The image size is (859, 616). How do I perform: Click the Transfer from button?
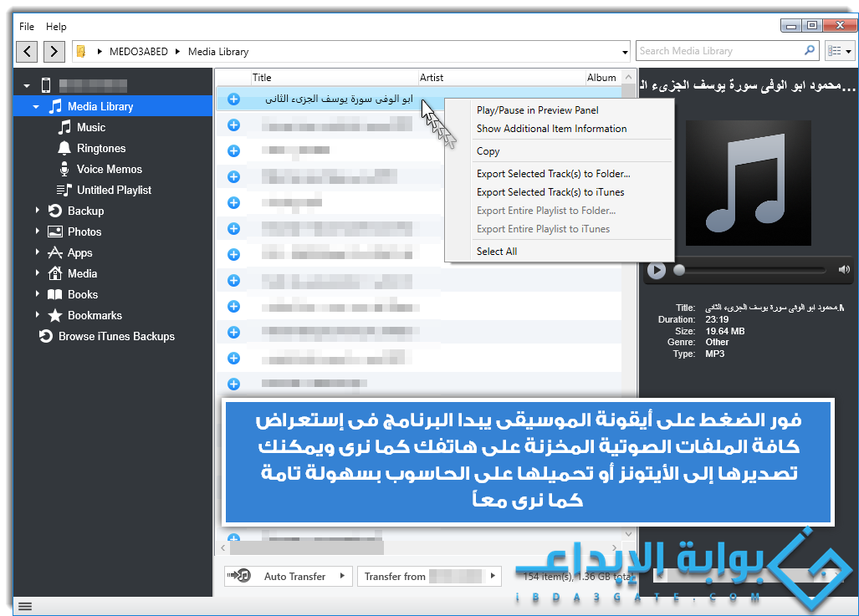point(430,576)
